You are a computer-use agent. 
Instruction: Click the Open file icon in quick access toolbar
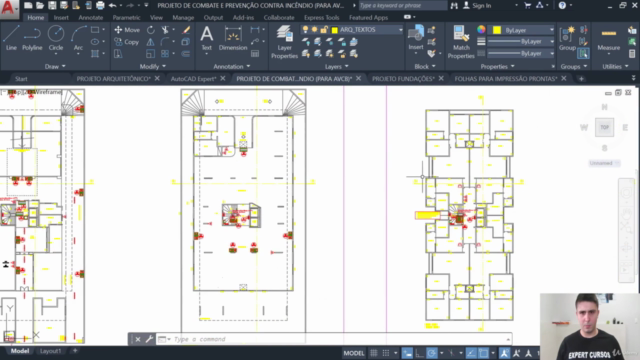coord(40,5)
